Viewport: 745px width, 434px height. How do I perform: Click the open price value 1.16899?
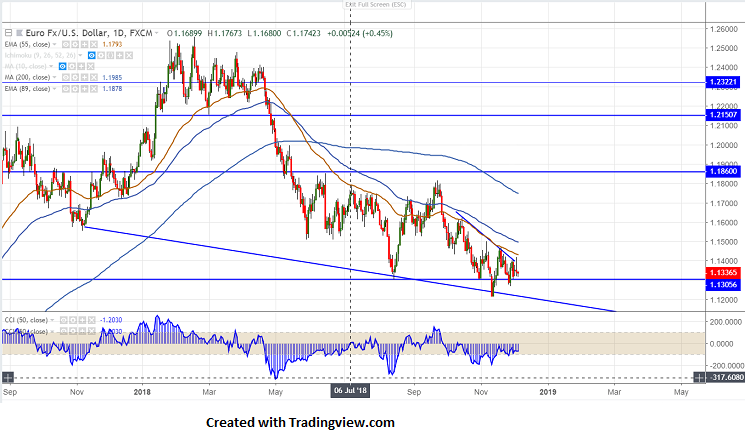pyautogui.click(x=188, y=33)
